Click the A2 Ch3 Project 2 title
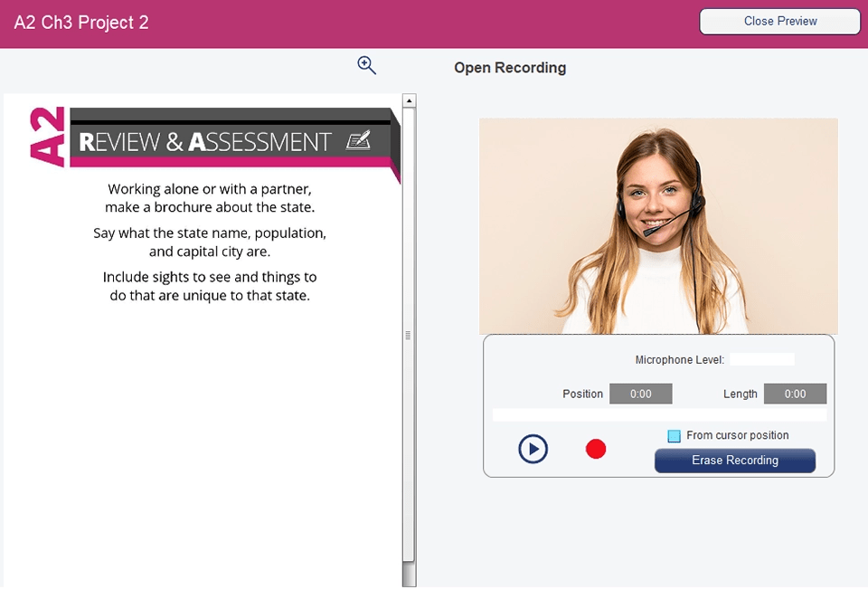This screenshot has height=589, width=868. point(81,23)
